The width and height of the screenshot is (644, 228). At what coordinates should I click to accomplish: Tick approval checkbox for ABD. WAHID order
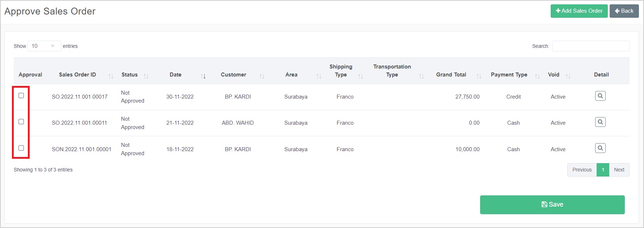click(x=21, y=122)
